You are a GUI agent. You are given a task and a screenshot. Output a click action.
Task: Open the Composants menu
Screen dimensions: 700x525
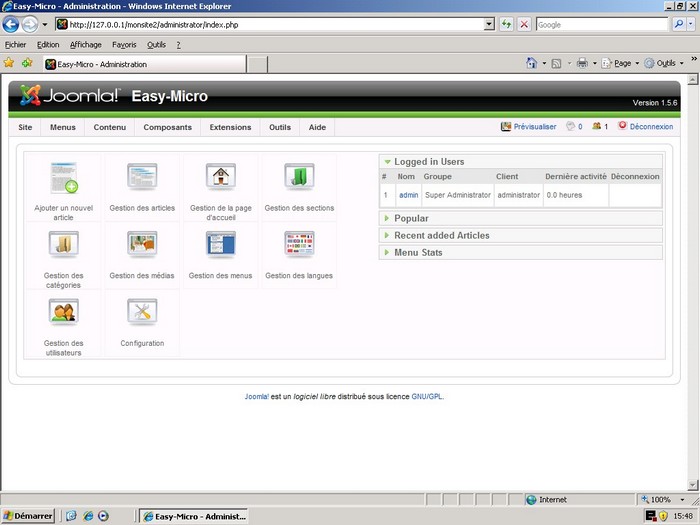click(x=167, y=127)
